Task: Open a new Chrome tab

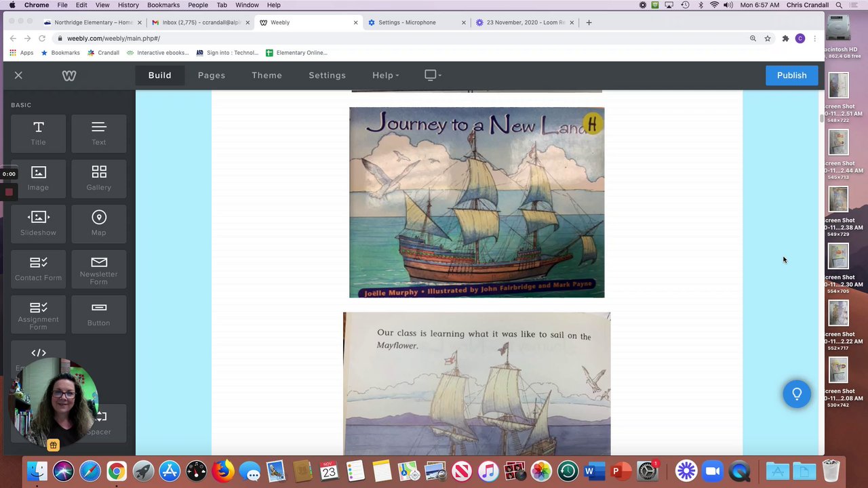Action: (x=589, y=22)
